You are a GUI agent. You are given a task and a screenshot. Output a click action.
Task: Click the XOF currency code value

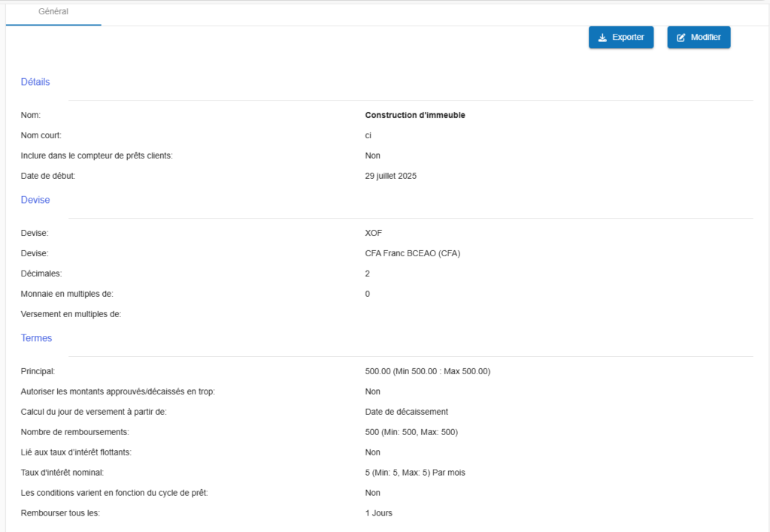(374, 233)
